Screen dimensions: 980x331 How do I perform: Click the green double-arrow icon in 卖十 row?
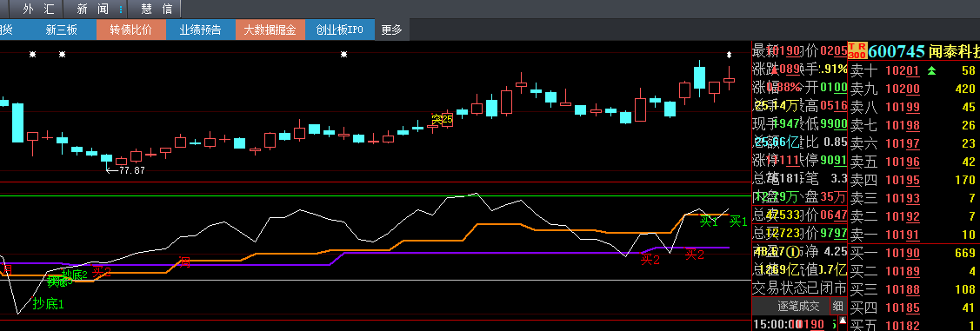tap(931, 70)
